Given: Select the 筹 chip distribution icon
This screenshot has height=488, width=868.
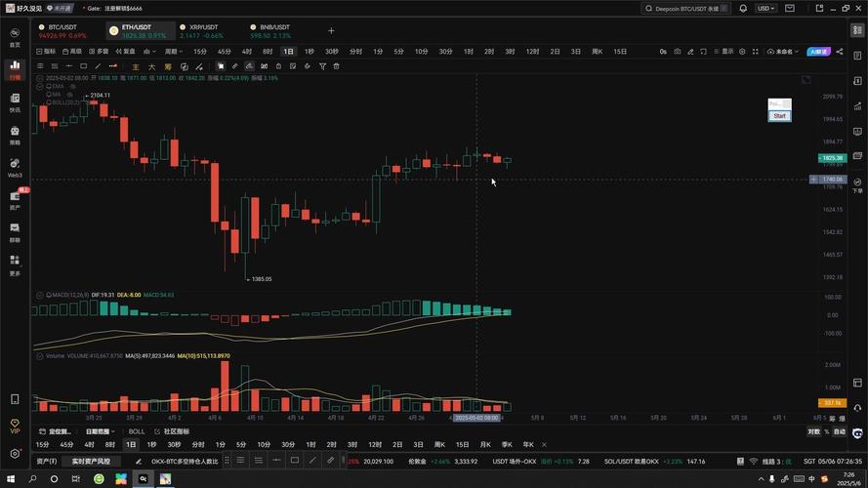Looking at the screenshot, I should pyautogui.click(x=168, y=67).
